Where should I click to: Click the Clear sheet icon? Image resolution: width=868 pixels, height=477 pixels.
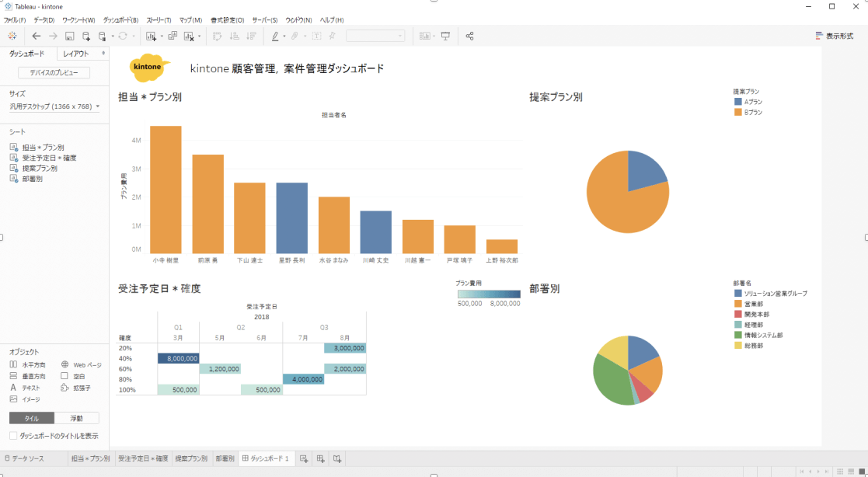pos(189,36)
